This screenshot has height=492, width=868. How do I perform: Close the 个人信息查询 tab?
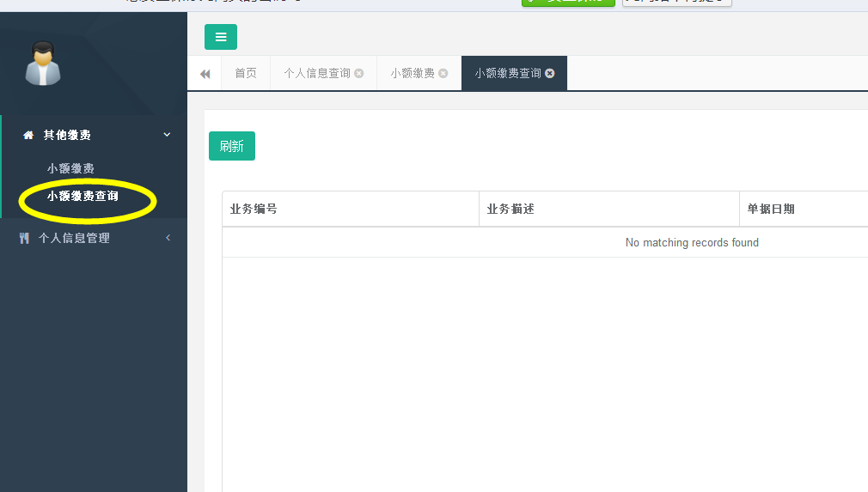point(359,74)
